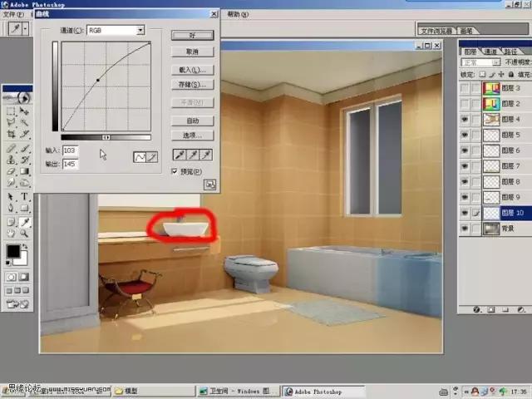The width and height of the screenshot is (532, 399).
Task: Select the rectangular Marquee tool
Action: tap(11, 111)
